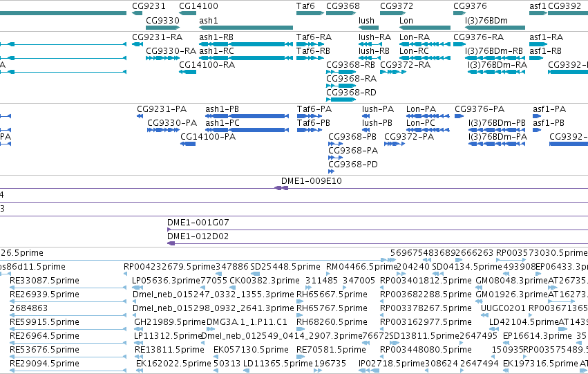Click the RH65667.5prime EST label
Image resolution: width=588 pixels, height=374 pixels.
332,295
